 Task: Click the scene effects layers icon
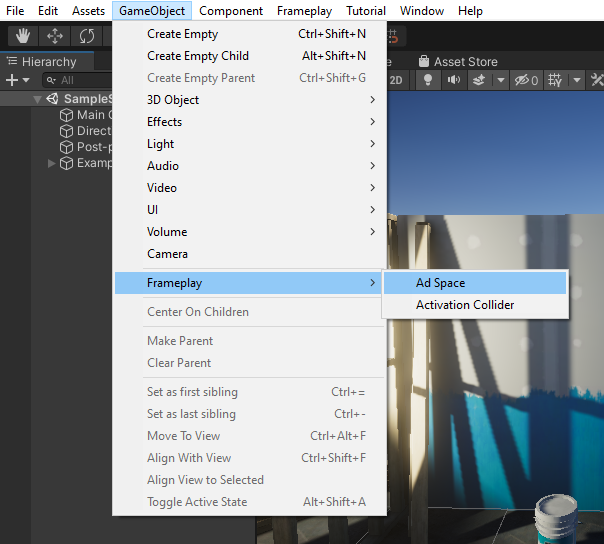tap(480, 80)
